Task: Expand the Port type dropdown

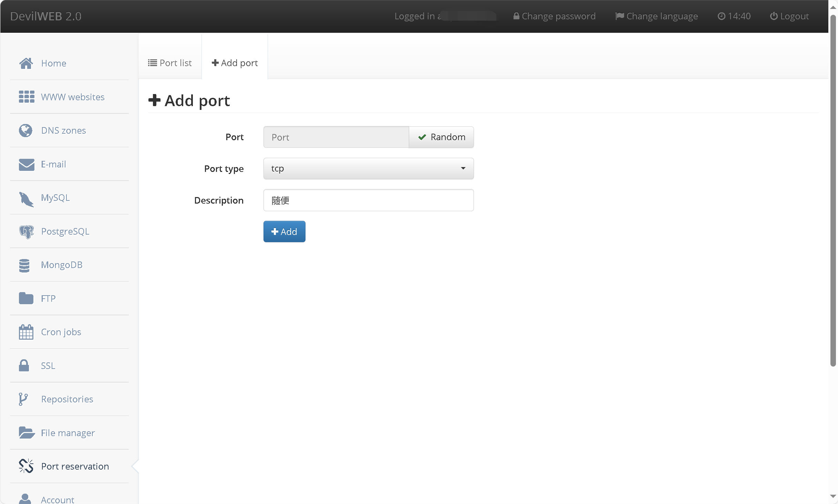Action: 368,168
